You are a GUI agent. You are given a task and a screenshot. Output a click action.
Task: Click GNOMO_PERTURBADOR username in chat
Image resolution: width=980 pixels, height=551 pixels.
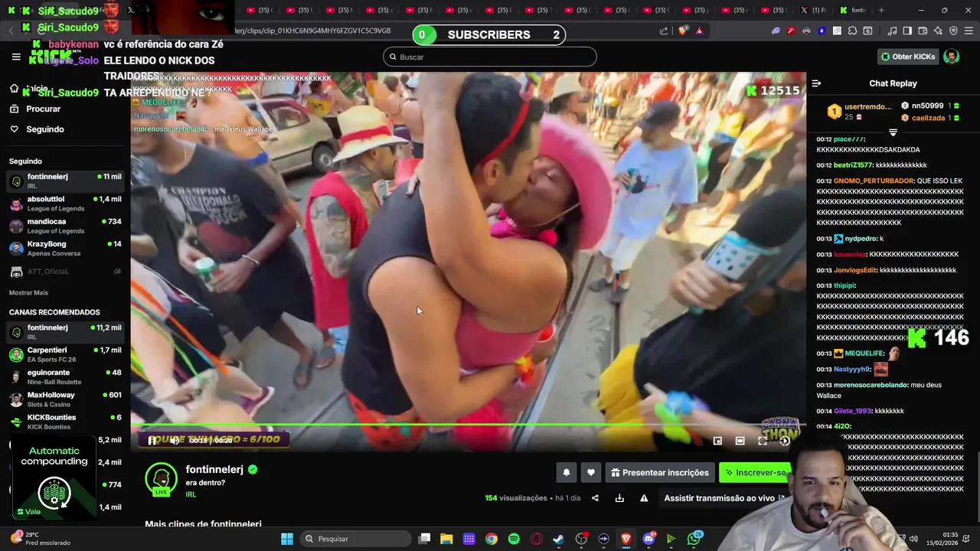coord(874,181)
